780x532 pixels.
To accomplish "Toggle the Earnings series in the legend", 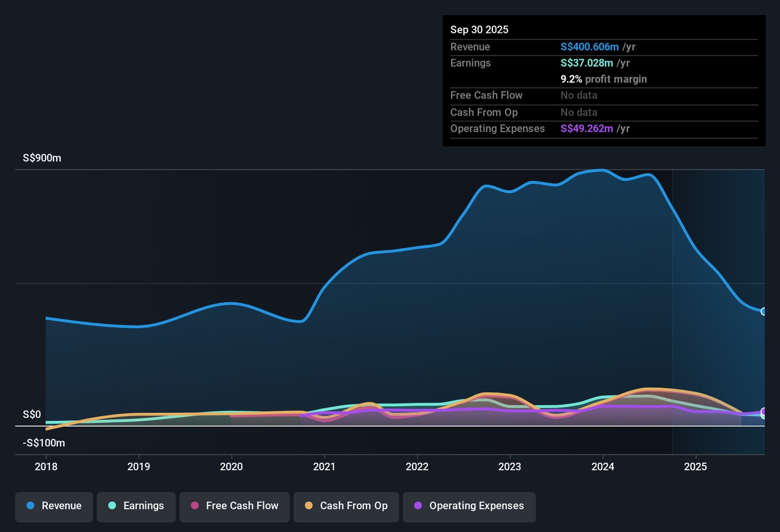I will [x=136, y=506].
